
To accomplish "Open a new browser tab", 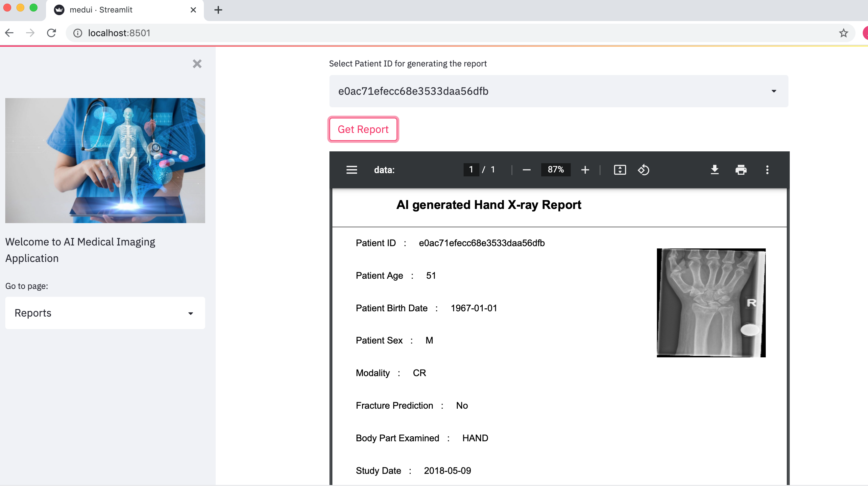I will (x=218, y=10).
